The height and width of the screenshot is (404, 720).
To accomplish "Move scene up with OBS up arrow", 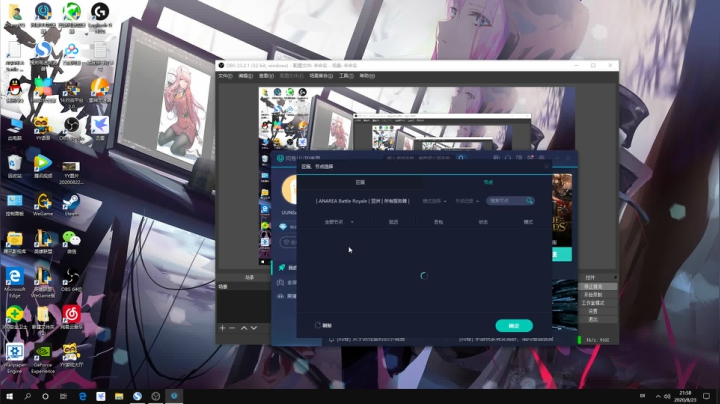I will pyautogui.click(x=244, y=328).
